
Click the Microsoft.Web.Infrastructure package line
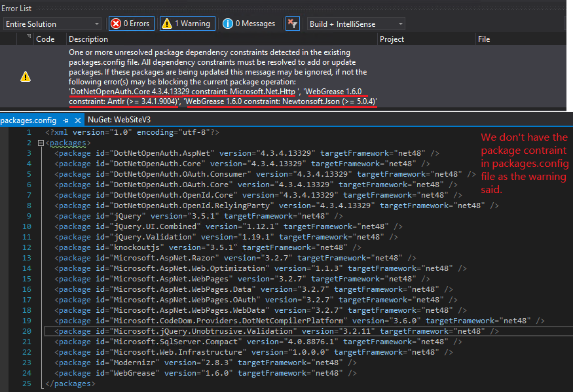click(253, 352)
